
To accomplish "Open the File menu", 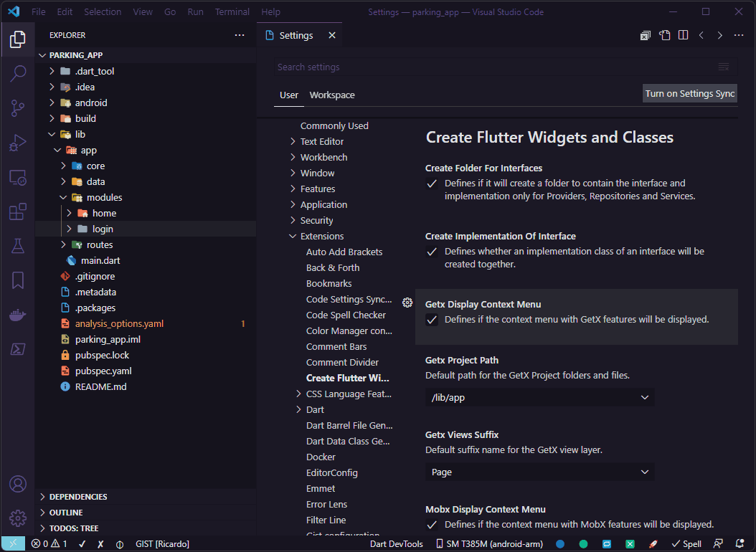I will coord(39,11).
